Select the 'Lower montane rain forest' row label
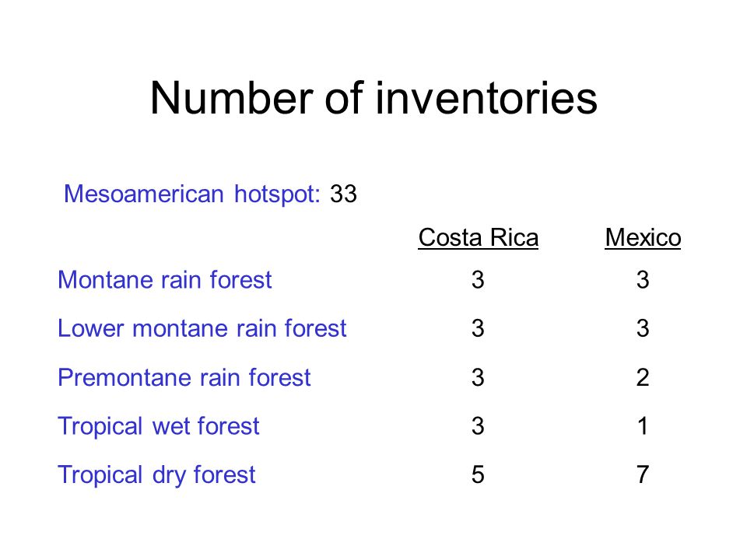Image resolution: width=747 pixels, height=560 pixels. coord(202,328)
